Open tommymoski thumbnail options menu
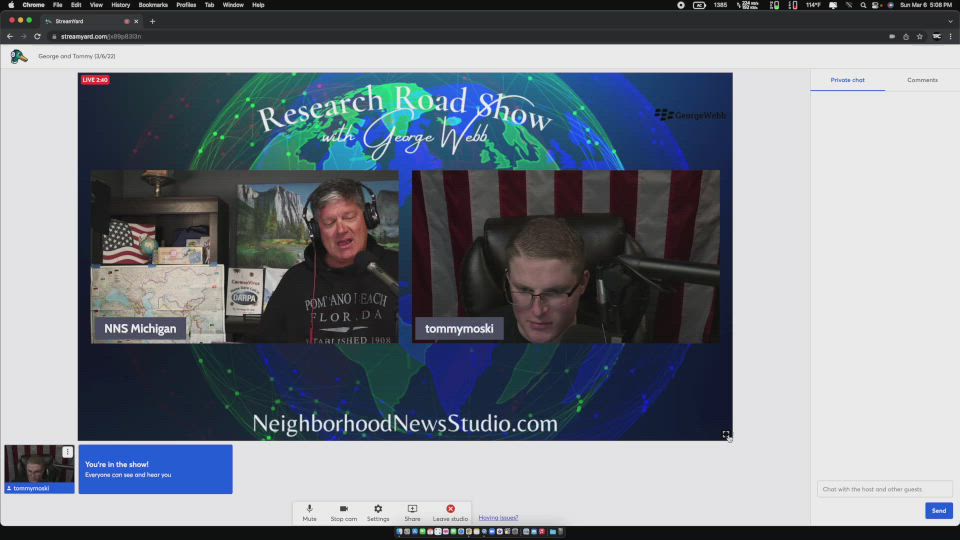The width and height of the screenshot is (960, 540). pos(68,452)
